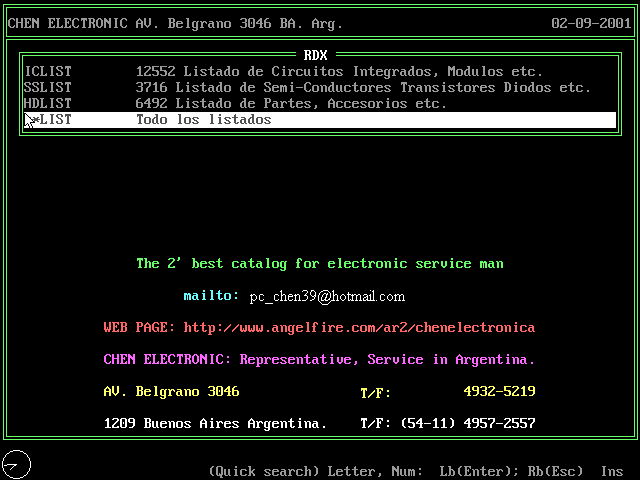Viewport: 640px width, 480px height.
Task: Click the count 6492 in the HDLIST row
Action: (x=151, y=103)
